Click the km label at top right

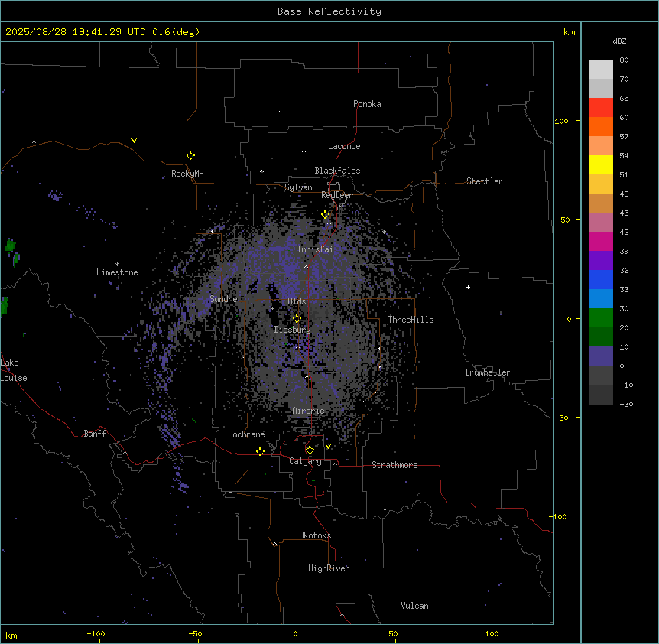(x=570, y=32)
